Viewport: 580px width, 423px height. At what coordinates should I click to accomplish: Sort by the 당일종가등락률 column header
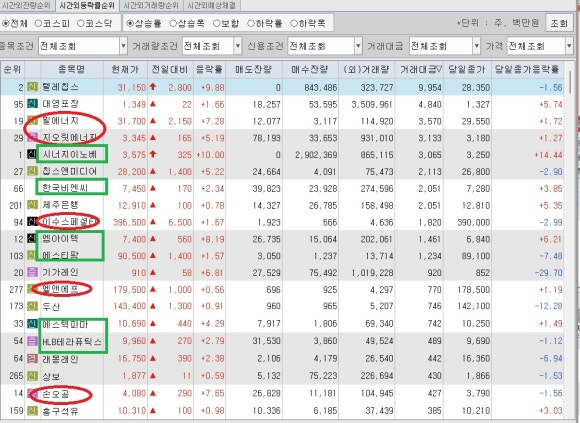click(x=527, y=69)
